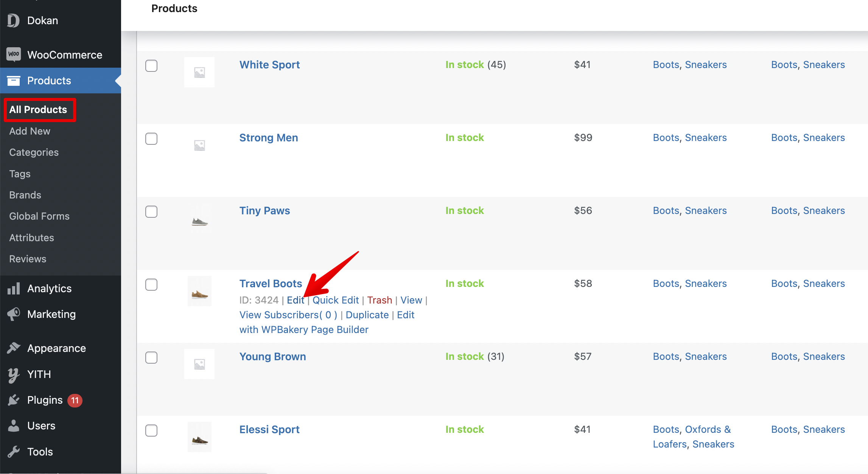Click the Trash link under Travel Boots
Image resolution: width=868 pixels, height=474 pixels.
coord(379,300)
